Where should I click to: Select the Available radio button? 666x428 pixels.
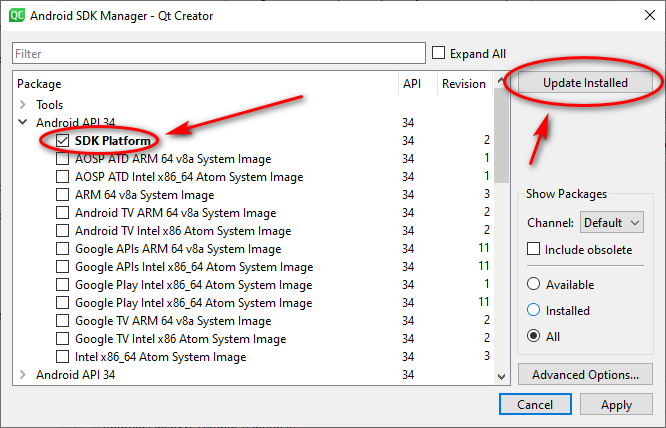534,285
